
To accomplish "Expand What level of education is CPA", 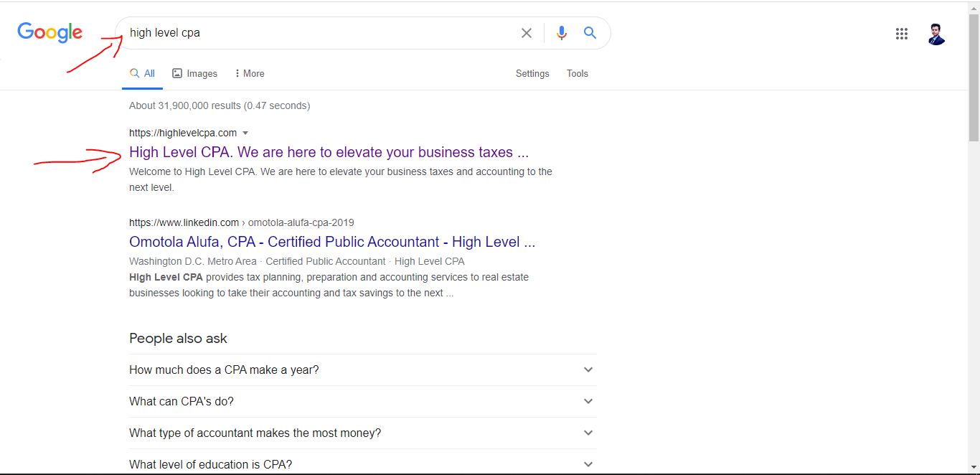I will (362, 464).
